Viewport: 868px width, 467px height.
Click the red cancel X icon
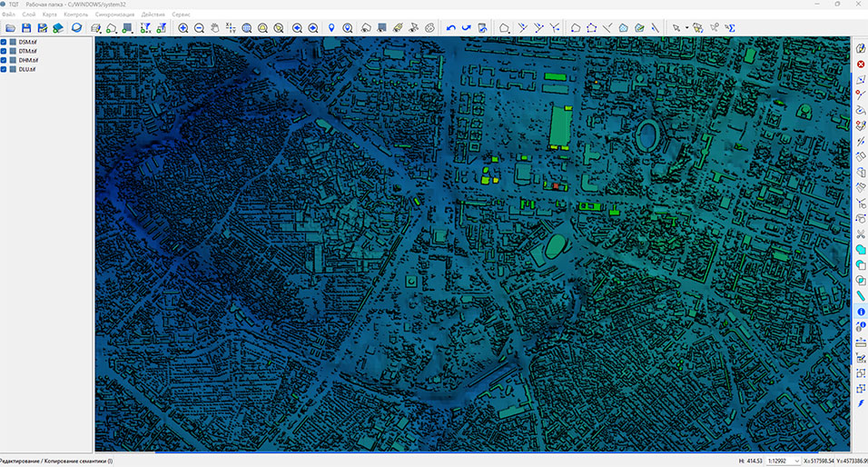coord(860,65)
